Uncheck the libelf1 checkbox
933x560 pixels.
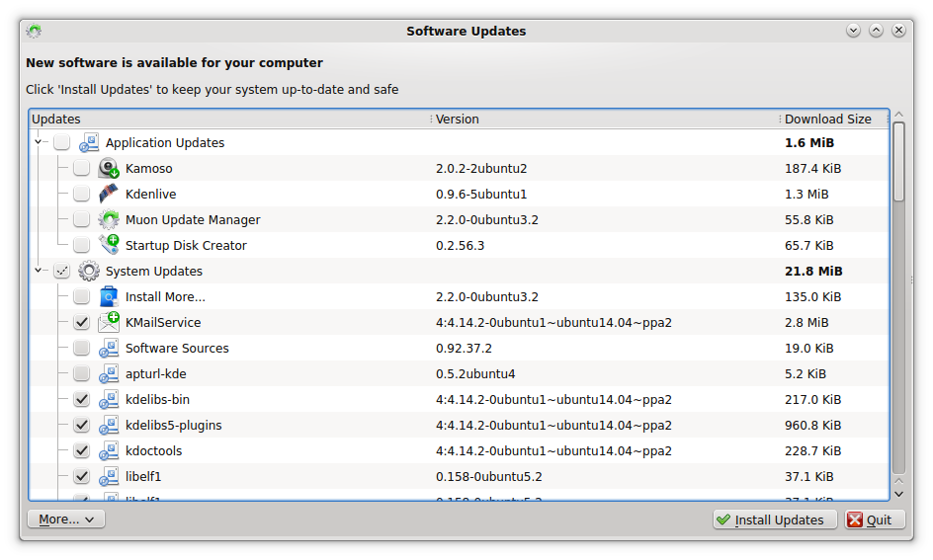(x=81, y=476)
